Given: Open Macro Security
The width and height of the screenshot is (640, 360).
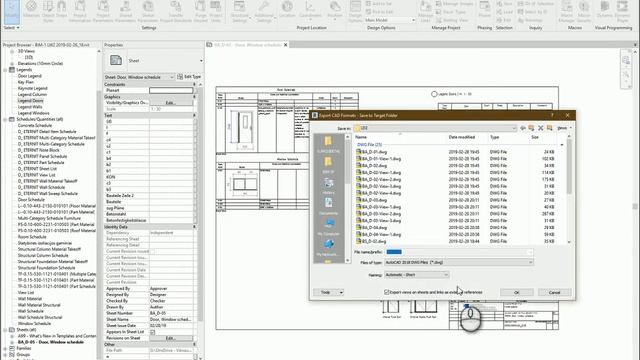Looking at the screenshot, I should click(584, 11).
